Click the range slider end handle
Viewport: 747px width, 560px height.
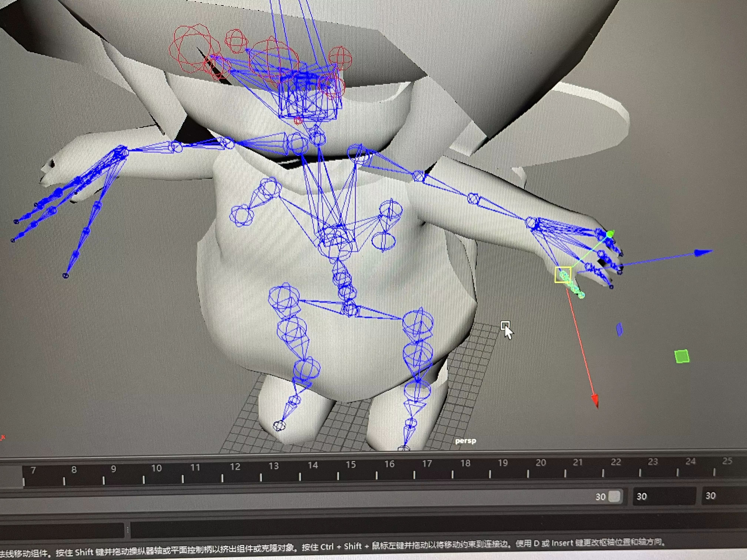(x=614, y=496)
